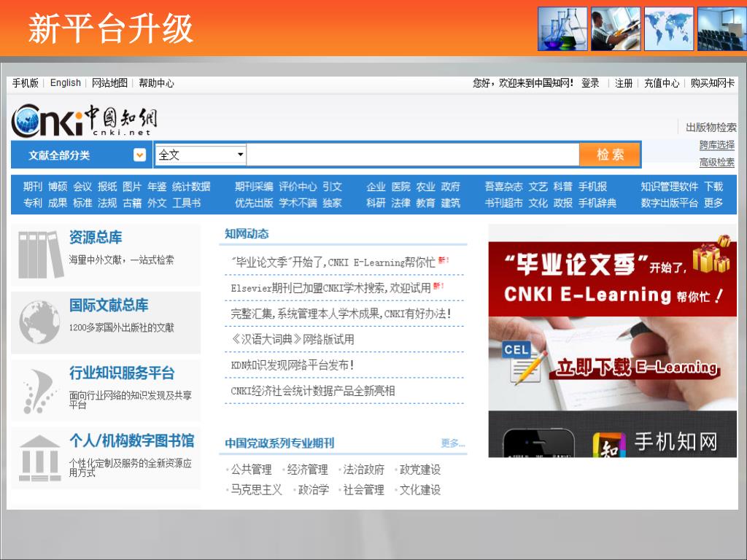Open 吾喜杂志 in navigation bar
Screen dimensions: 747x560
coord(503,187)
